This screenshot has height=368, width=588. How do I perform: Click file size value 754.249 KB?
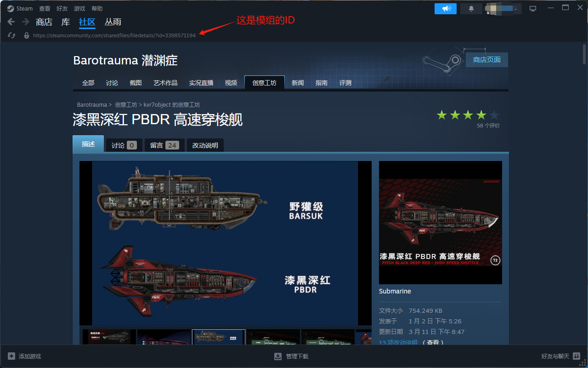click(425, 310)
